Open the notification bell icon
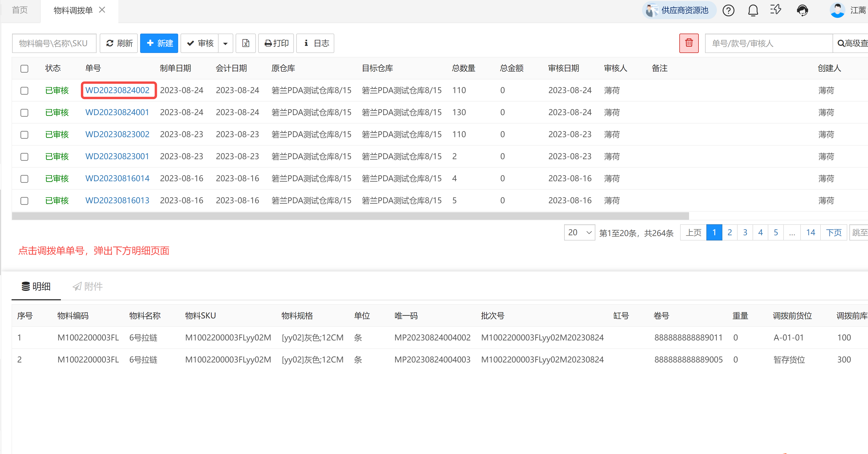The width and height of the screenshot is (868, 454). pos(753,10)
